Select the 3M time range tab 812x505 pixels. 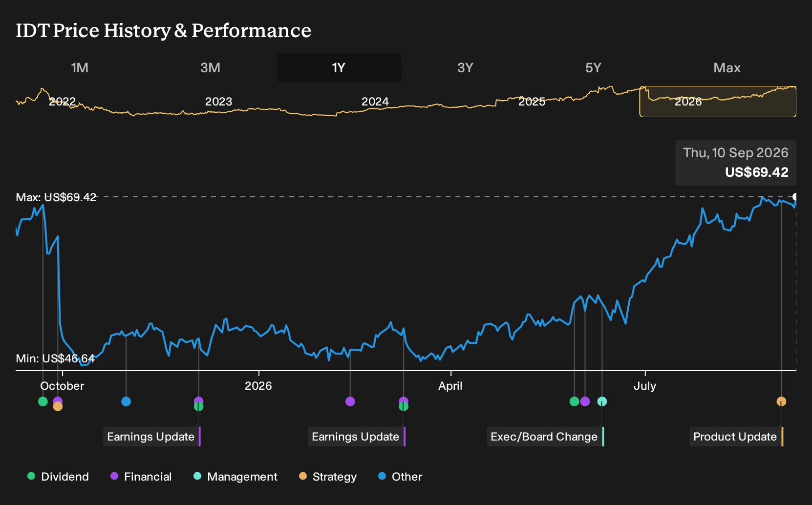tap(210, 67)
